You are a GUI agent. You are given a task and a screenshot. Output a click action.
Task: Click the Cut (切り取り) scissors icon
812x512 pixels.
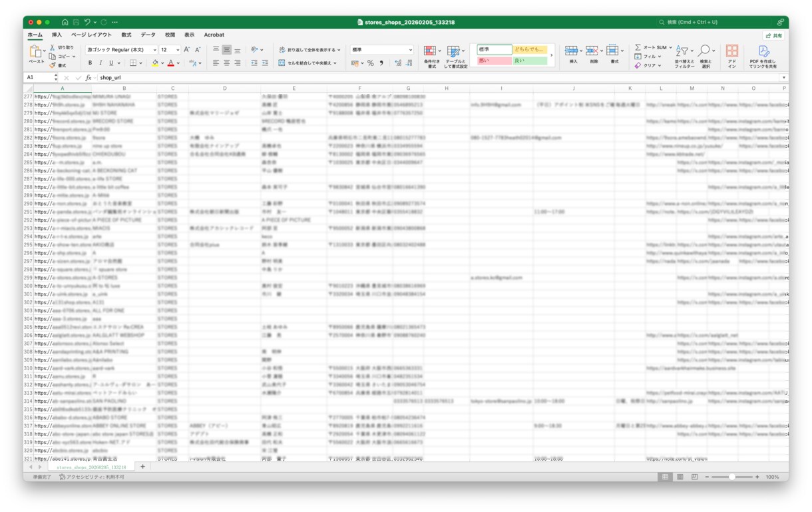coord(53,47)
